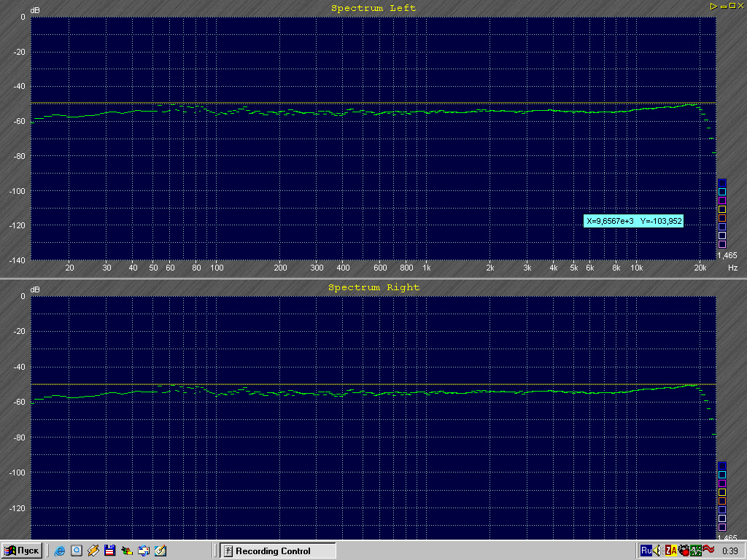
Task: Select dark blue swatch in Spectrum Left
Action: (x=722, y=182)
